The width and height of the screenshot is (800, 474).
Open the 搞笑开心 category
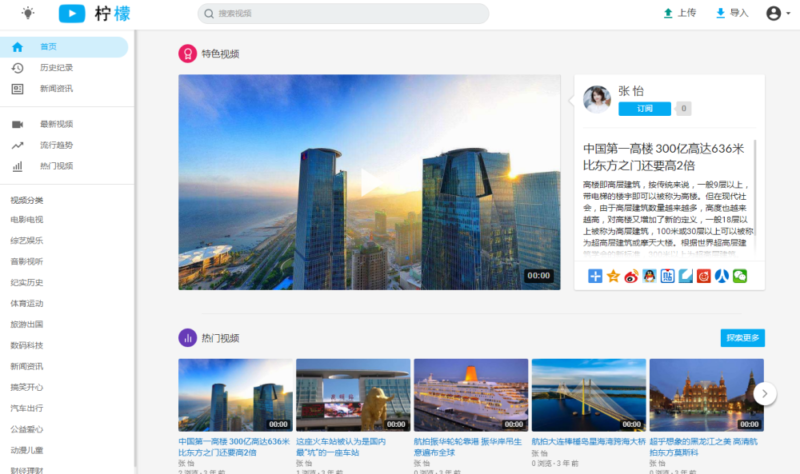(27, 387)
